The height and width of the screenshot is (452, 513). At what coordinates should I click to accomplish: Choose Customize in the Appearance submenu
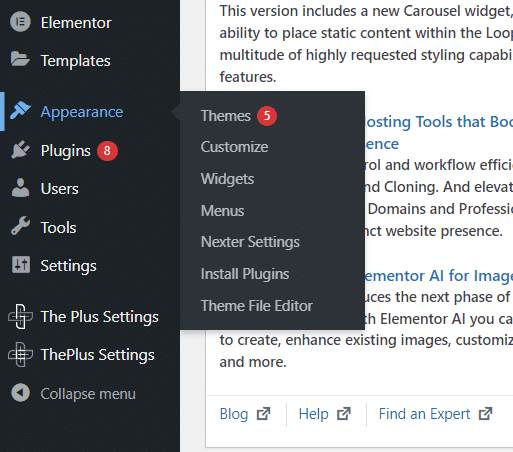coord(234,147)
